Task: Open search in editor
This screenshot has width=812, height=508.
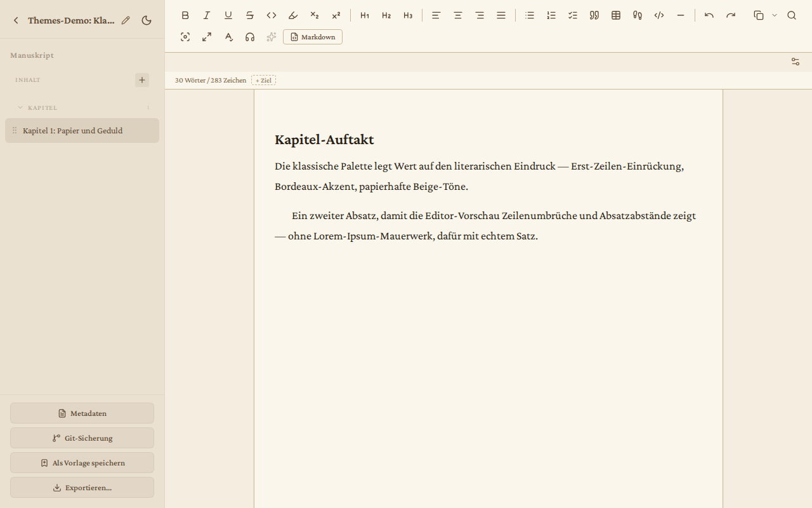Action: coord(792,15)
